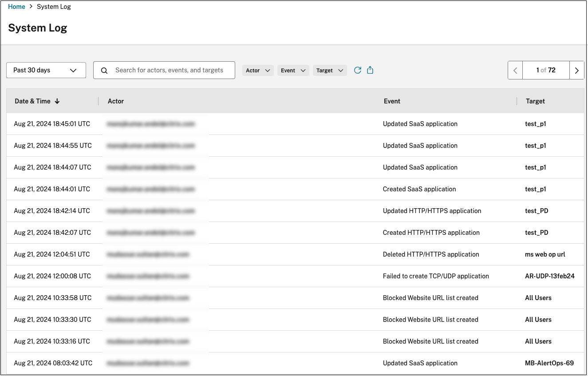Click the Home breadcrumb link
This screenshot has height=376, width=588.
(x=16, y=7)
